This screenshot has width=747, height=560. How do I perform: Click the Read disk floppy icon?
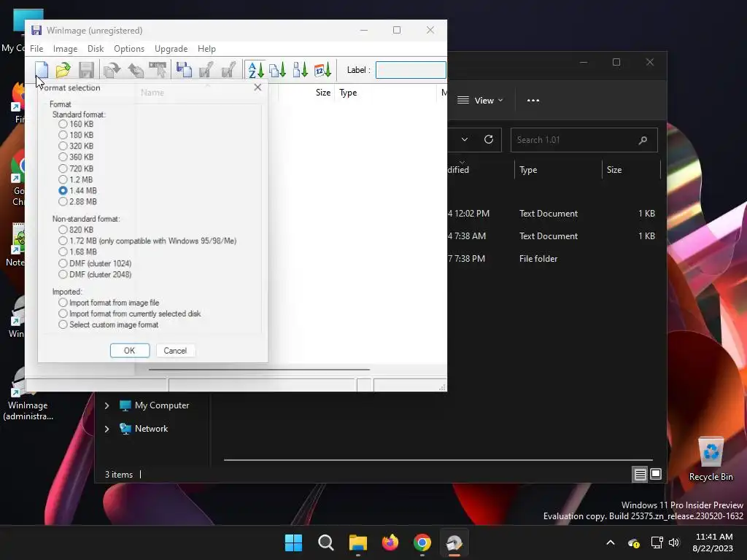183,70
